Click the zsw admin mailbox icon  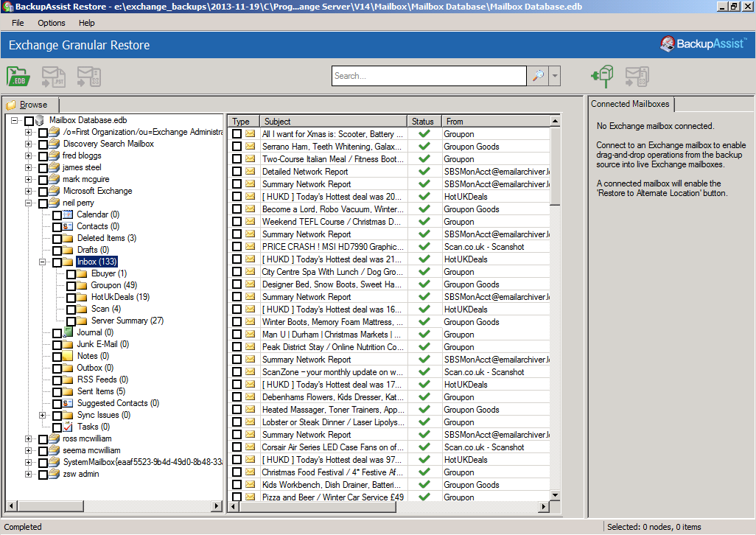tap(54, 474)
